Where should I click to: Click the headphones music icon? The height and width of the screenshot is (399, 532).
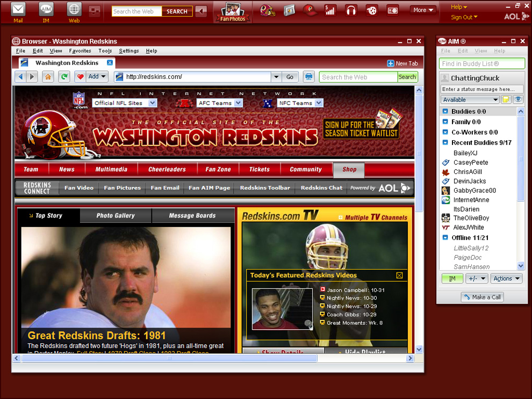(x=351, y=10)
